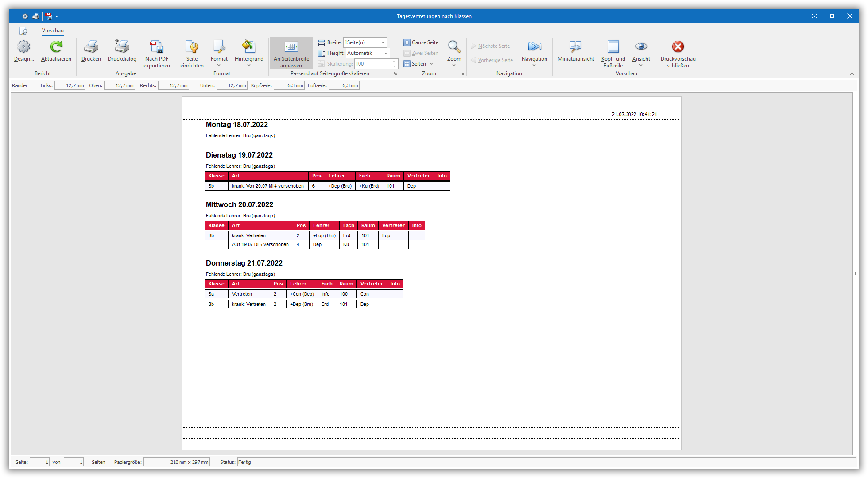Image resolution: width=868 pixels, height=478 pixels.
Task: Open the Breite pages dropdown
Action: [383, 42]
